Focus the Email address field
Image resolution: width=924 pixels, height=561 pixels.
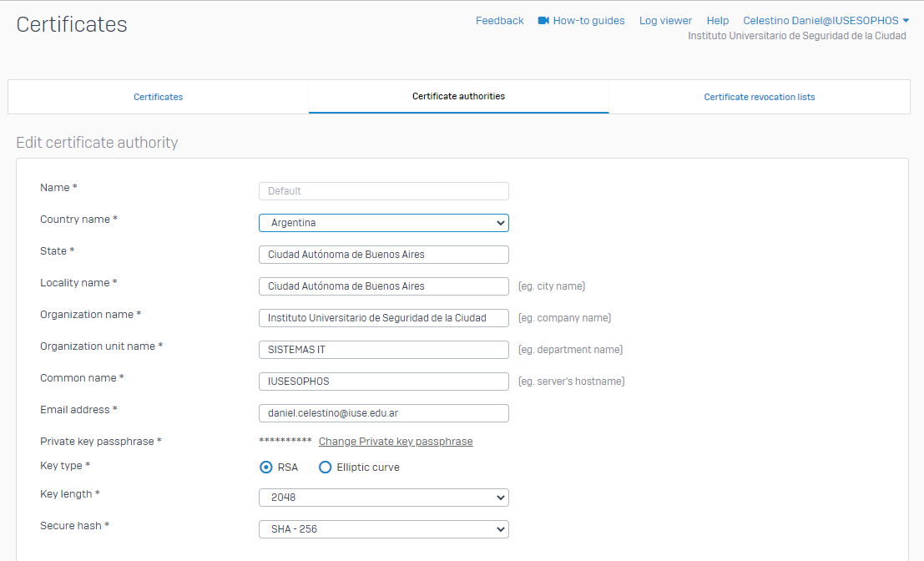pyautogui.click(x=384, y=413)
